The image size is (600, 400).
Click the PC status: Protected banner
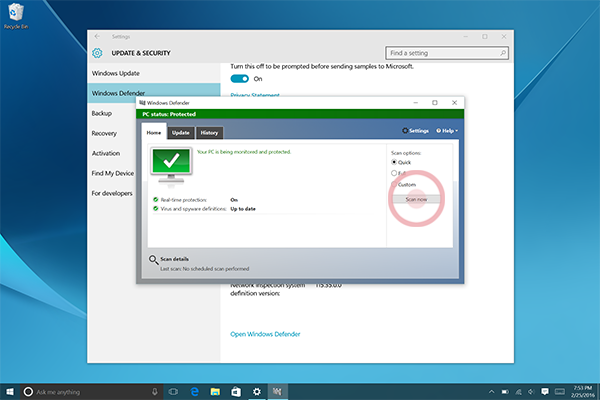click(300, 114)
